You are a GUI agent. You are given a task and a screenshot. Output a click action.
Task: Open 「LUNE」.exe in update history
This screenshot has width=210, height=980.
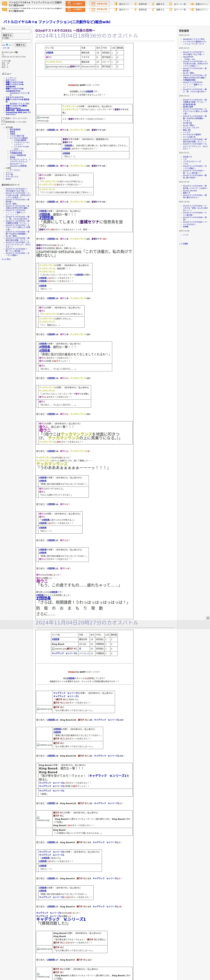point(189,59)
